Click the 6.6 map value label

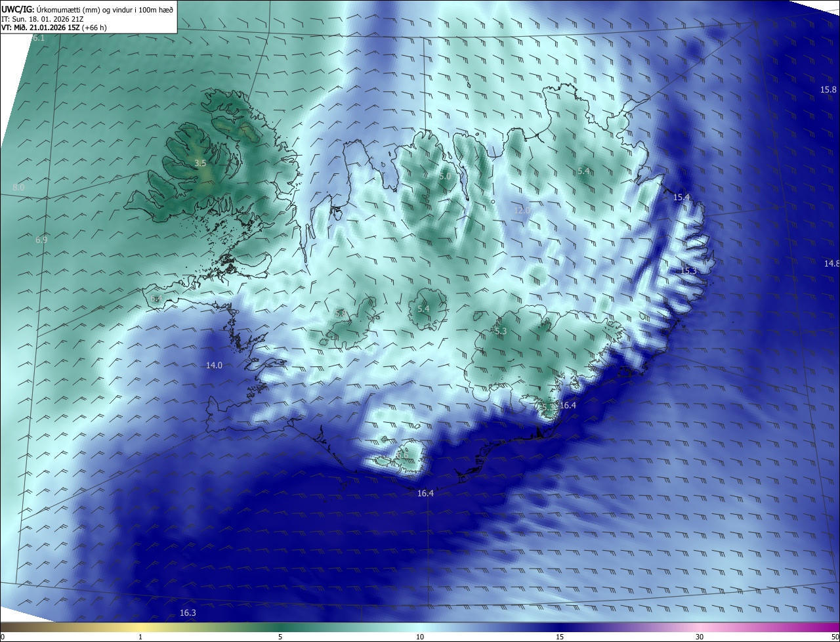click(402, 456)
